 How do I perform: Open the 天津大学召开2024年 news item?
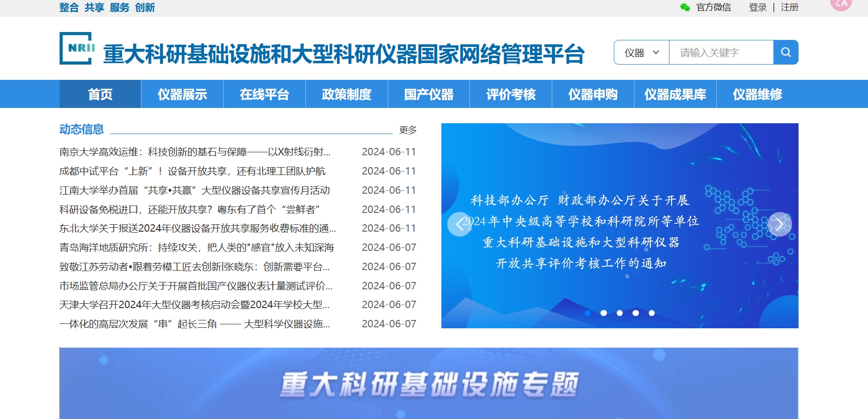pyautogui.click(x=195, y=305)
